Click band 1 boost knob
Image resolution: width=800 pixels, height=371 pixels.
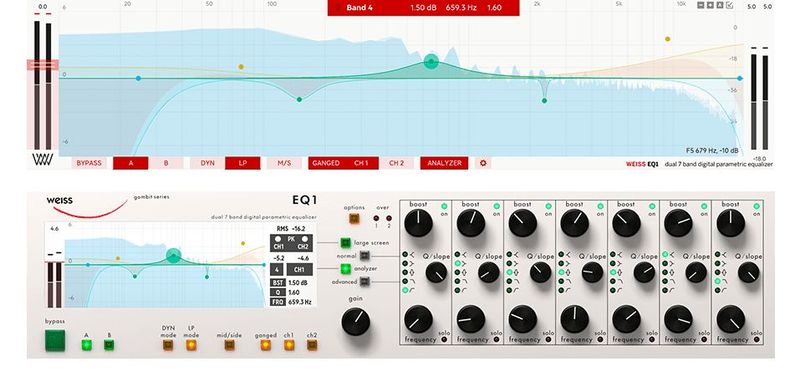(418, 223)
